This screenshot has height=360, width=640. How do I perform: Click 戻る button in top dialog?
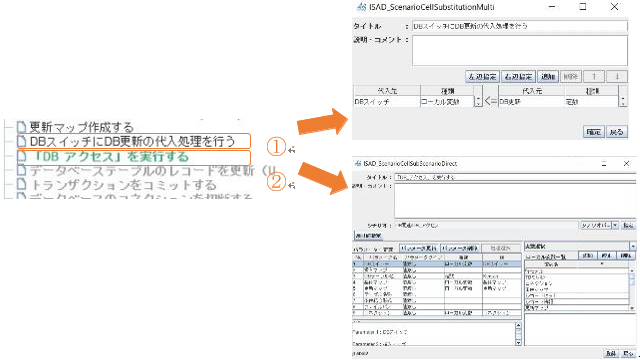tap(616, 132)
